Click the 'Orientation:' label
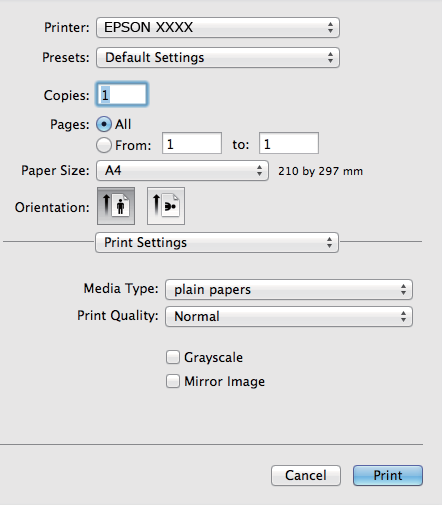Screen dimensions: 442x505 coord(52,207)
